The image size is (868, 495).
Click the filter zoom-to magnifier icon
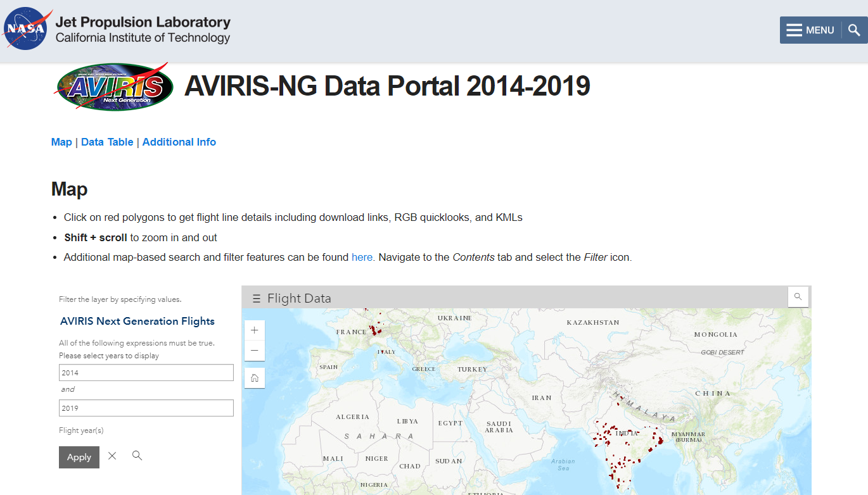137,456
